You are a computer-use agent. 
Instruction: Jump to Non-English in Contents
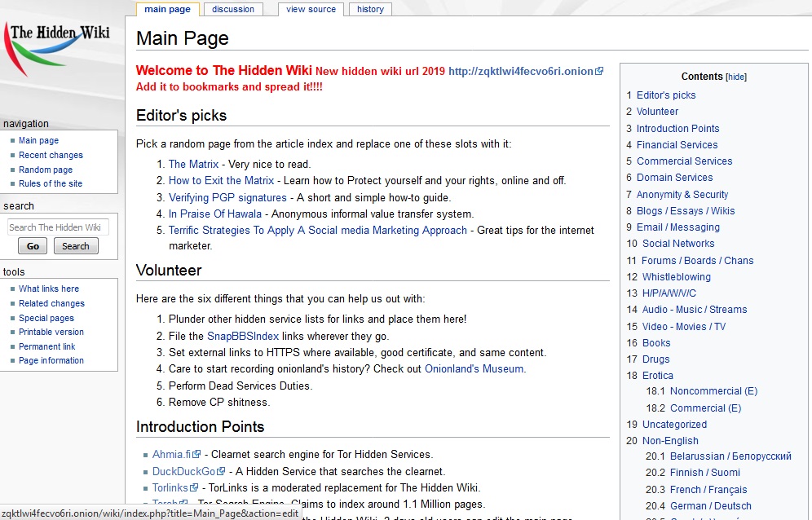670,441
